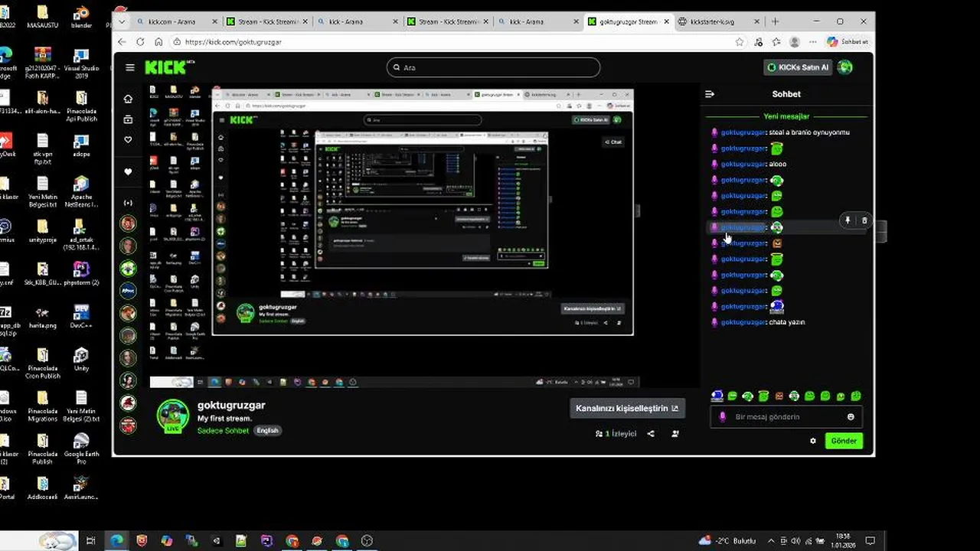The height and width of the screenshot is (551, 980).
Task: Open Microsoft Edge from taskbar
Action: click(x=116, y=540)
